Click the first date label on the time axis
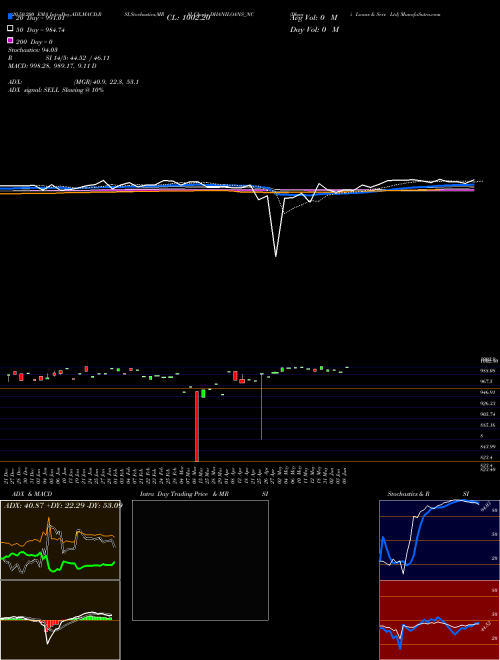Viewport: 500px width, 660px height. [x=7, y=476]
